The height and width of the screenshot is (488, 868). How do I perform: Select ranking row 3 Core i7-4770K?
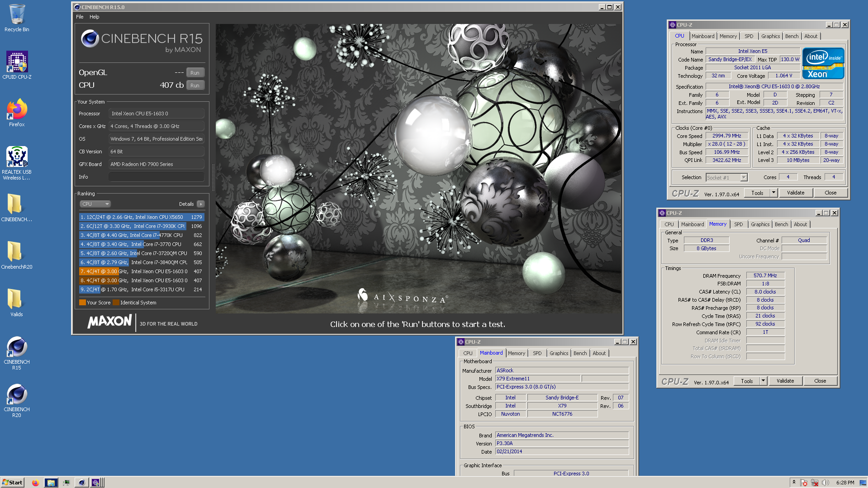click(142, 235)
